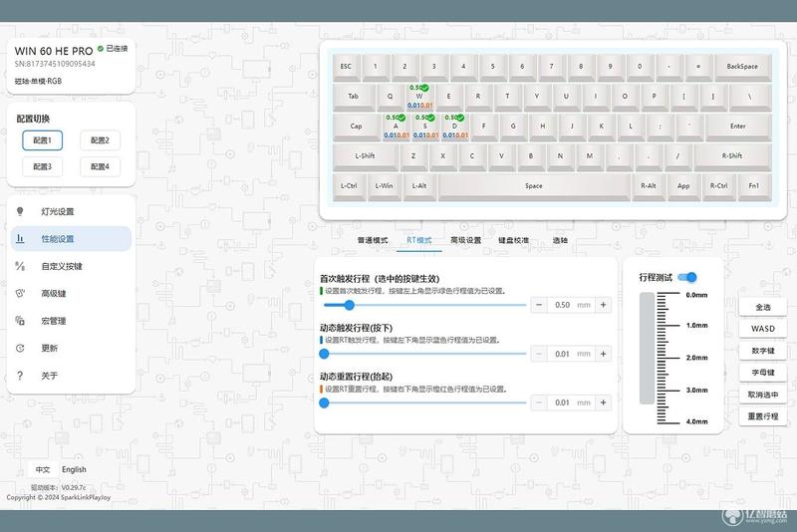
Task: Open the 普通模式 tab
Action: (x=372, y=240)
